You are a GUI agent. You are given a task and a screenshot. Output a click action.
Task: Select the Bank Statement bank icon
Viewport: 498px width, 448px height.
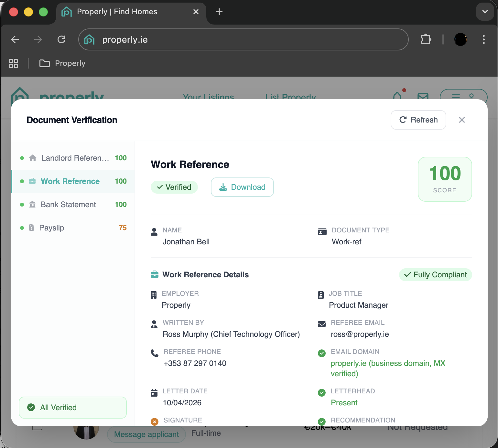click(33, 204)
